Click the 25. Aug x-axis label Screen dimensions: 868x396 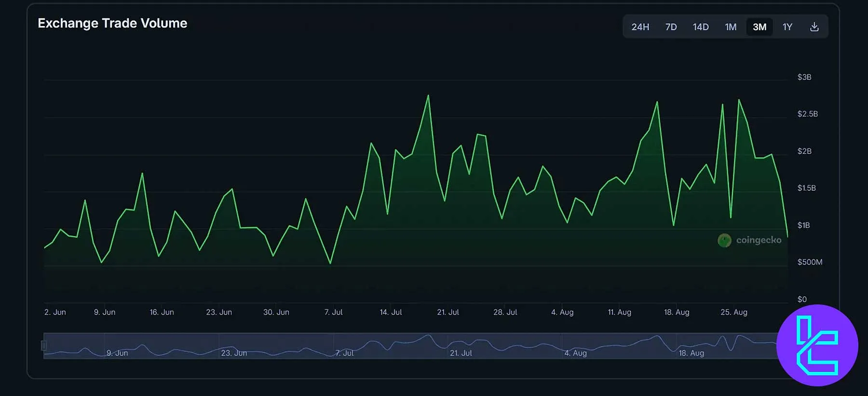click(733, 312)
